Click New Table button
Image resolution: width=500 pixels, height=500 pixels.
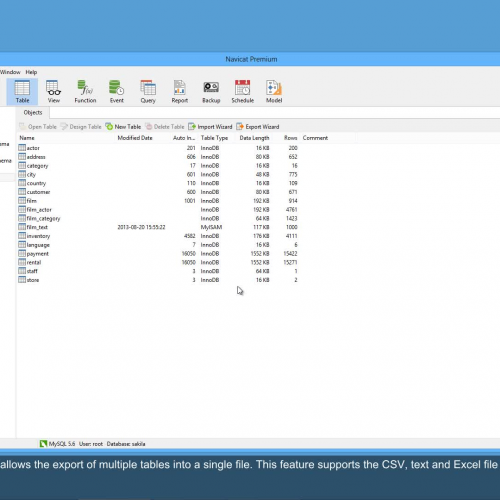(x=123, y=127)
